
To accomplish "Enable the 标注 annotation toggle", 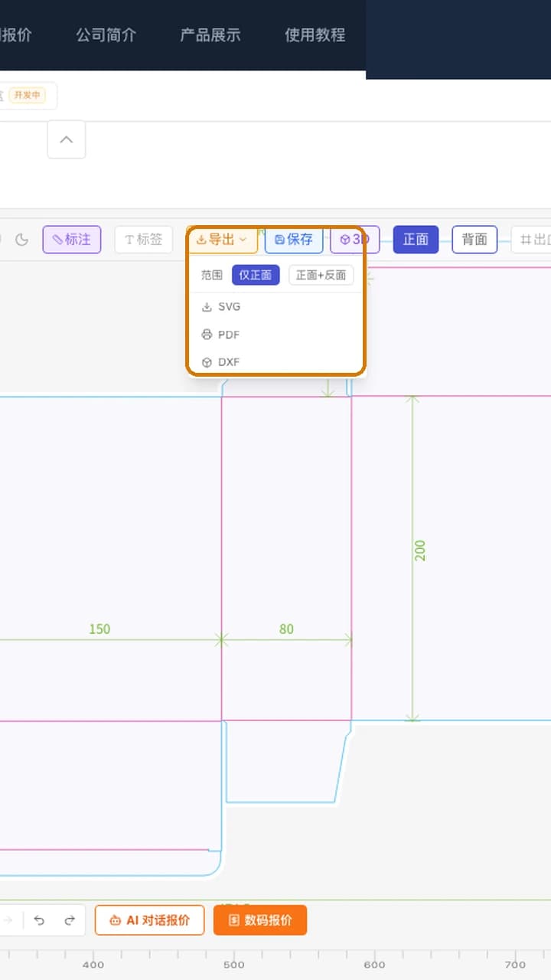I will 72,240.
